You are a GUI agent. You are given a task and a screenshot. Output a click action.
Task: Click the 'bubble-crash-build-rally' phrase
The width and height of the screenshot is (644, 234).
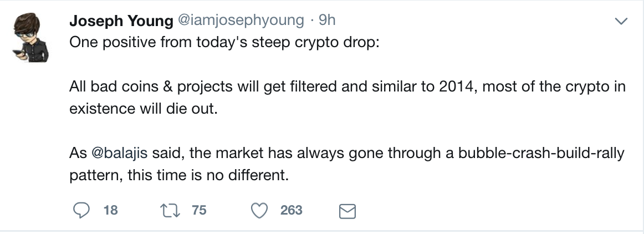(541, 153)
